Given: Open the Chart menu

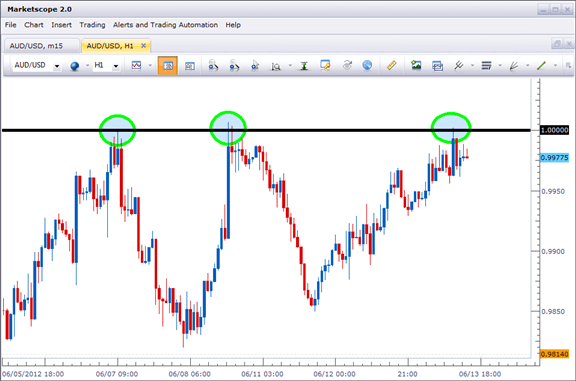Looking at the screenshot, I should coord(34,25).
